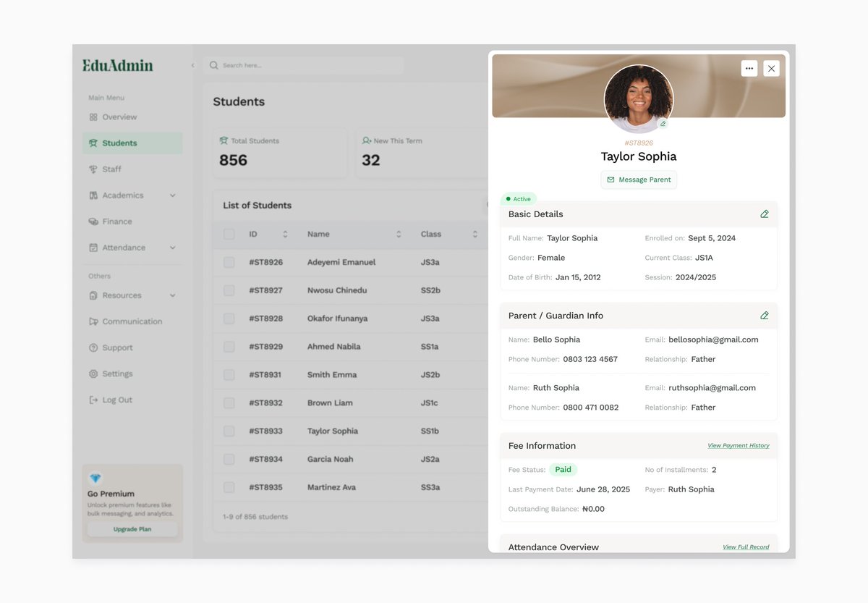The image size is (868, 603).
Task: Sort table by ID column arrows
Action: click(x=285, y=235)
